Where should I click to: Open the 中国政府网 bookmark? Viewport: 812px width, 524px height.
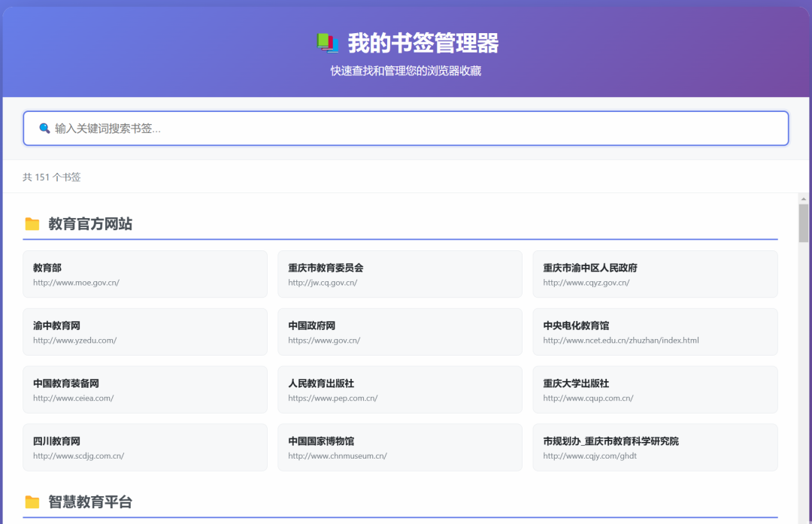[x=400, y=332]
